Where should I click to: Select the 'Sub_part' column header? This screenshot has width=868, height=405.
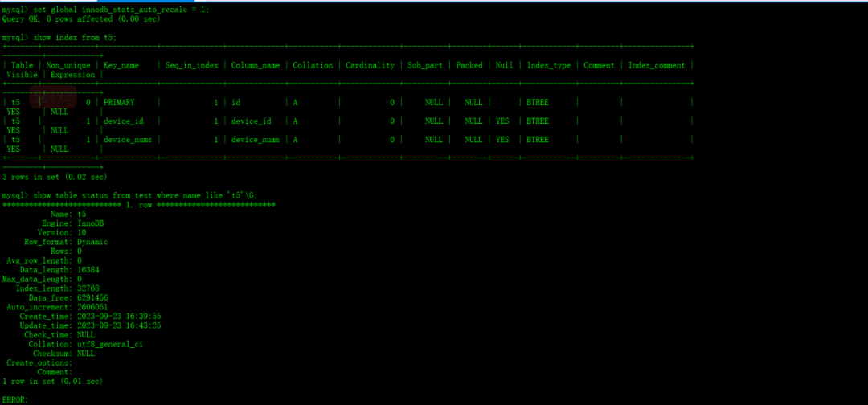[425, 65]
